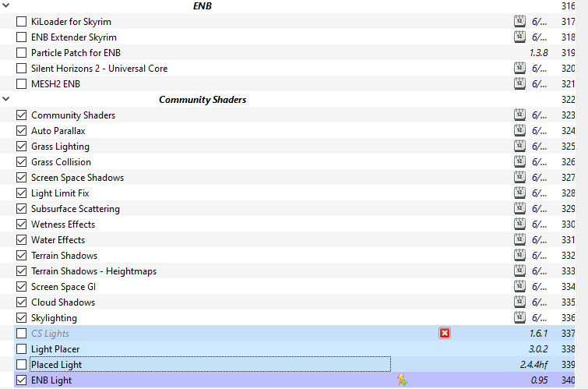Enable the CS Lights mod checkbox

click(x=21, y=333)
